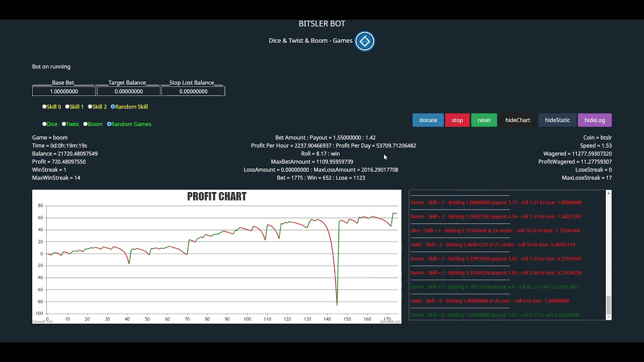
Task: Click the last boom log entry roll 8.17
Action: (495, 315)
